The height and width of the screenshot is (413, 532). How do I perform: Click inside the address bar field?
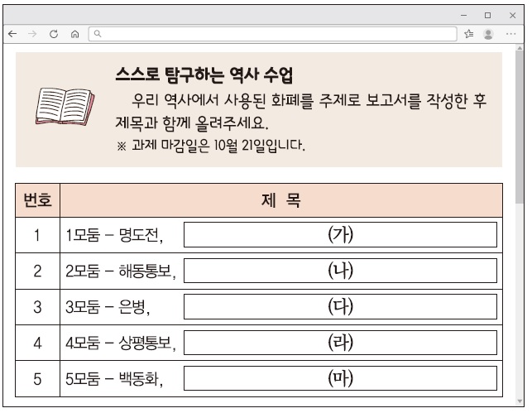[x=273, y=34]
